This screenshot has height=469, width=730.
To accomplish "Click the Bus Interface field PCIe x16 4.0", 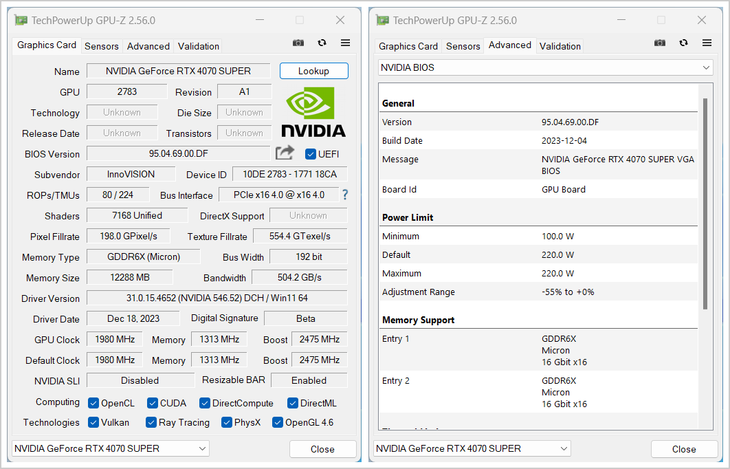I will (x=279, y=195).
